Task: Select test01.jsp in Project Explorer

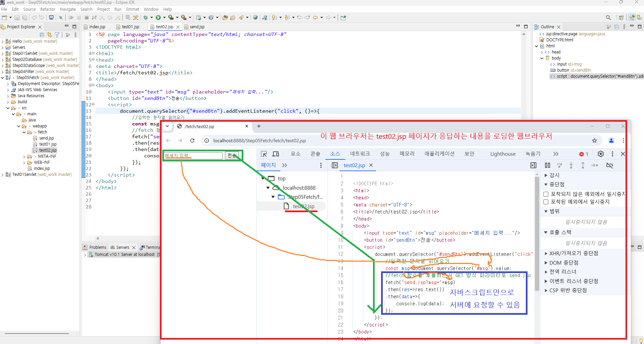Action: (48, 144)
